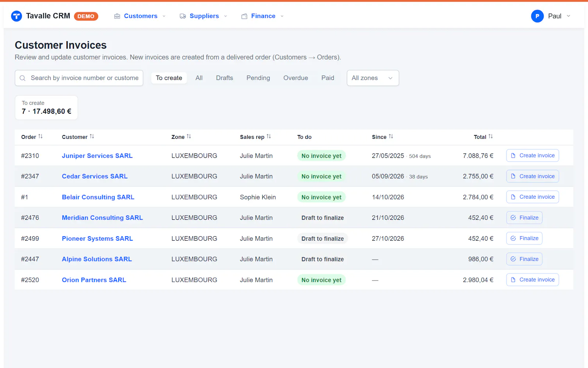Open Juniper Services SARL customer link

point(97,156)
